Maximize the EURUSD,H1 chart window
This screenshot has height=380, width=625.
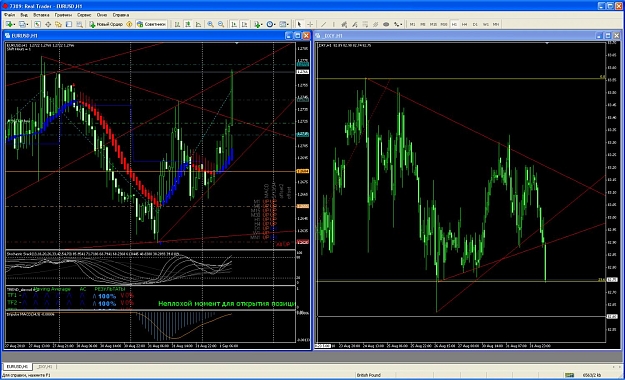(297, 35)
